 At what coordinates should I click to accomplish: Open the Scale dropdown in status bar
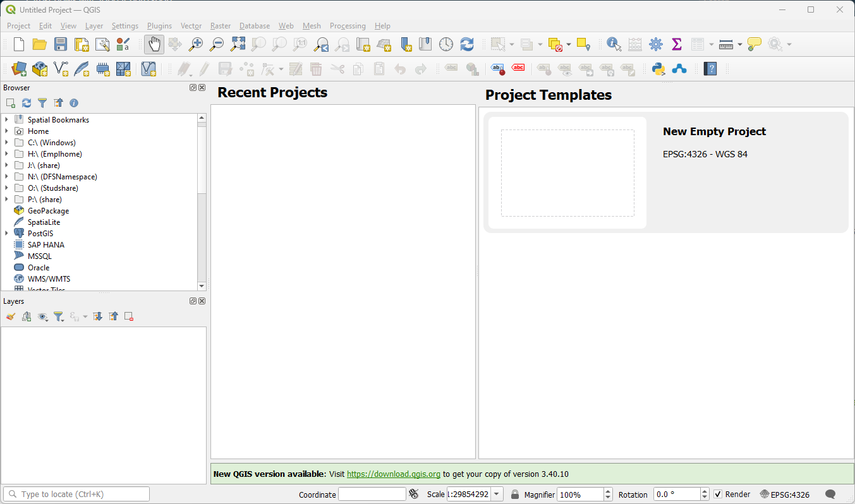point(497,495)
